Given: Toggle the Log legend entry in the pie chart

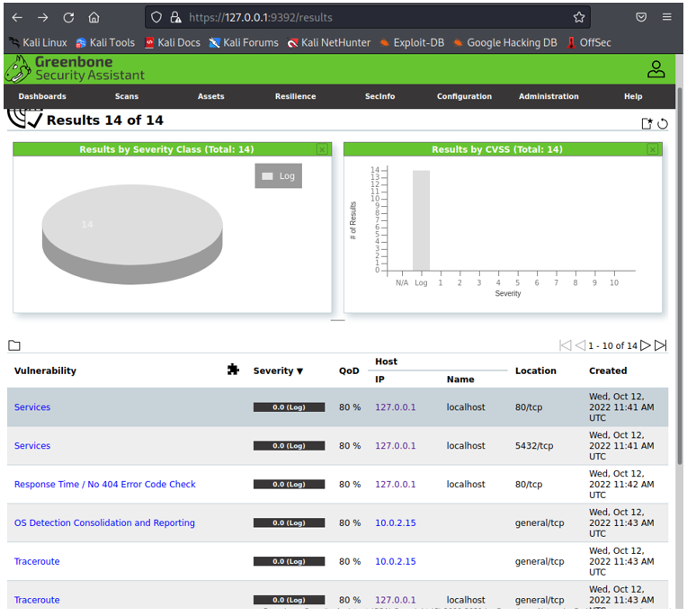Looking at the screenshot, I should click(278, 175).
